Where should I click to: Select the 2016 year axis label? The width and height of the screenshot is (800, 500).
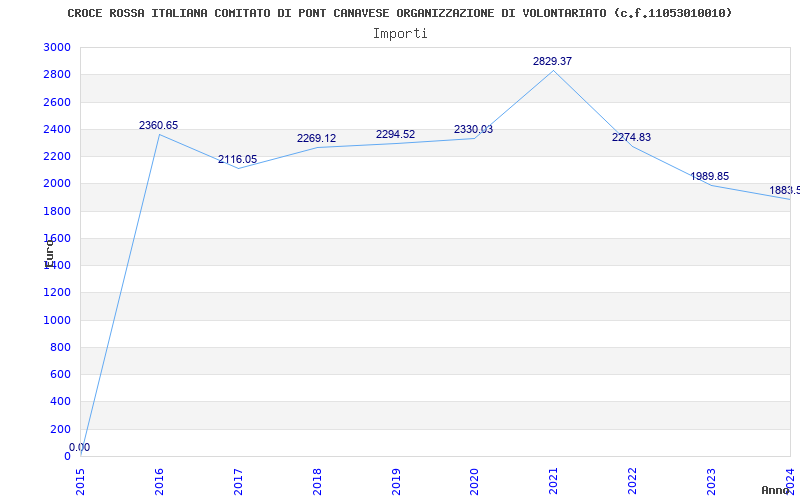click(159, 481)
